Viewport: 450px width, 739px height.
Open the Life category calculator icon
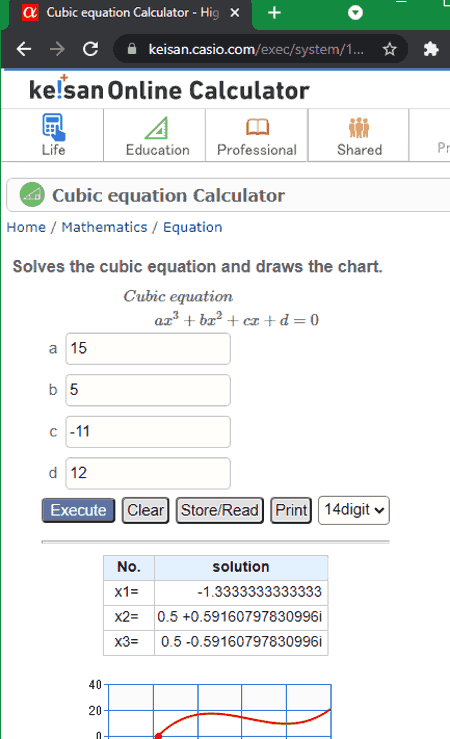coord(53,127)
